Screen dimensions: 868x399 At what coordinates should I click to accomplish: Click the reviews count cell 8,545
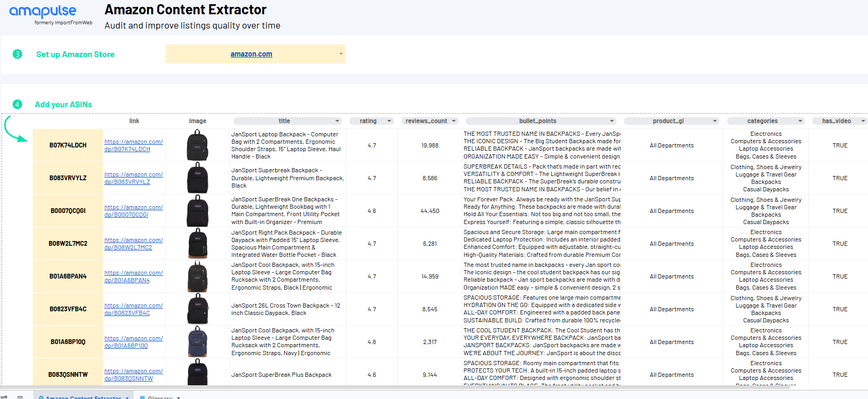(430, 309)
